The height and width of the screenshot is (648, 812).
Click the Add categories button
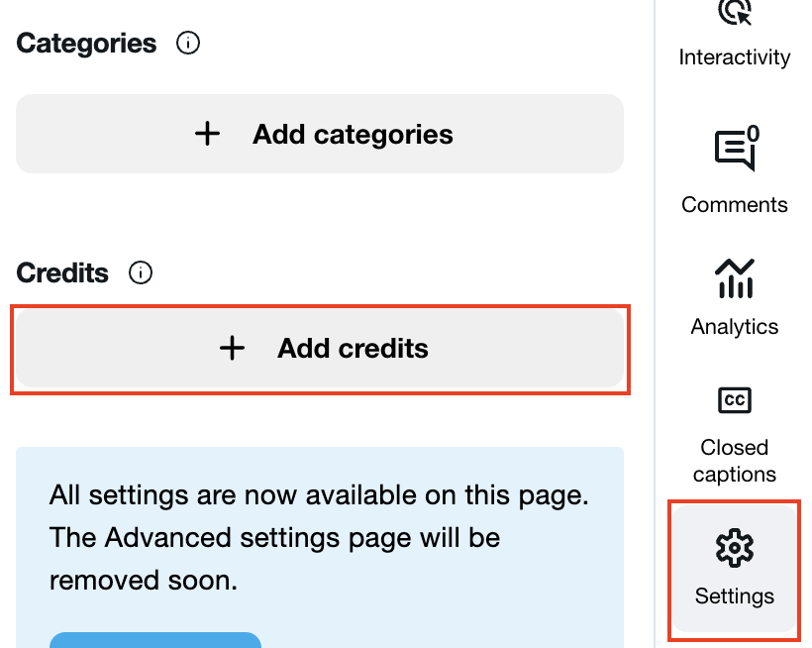click(x=319, y=133)
